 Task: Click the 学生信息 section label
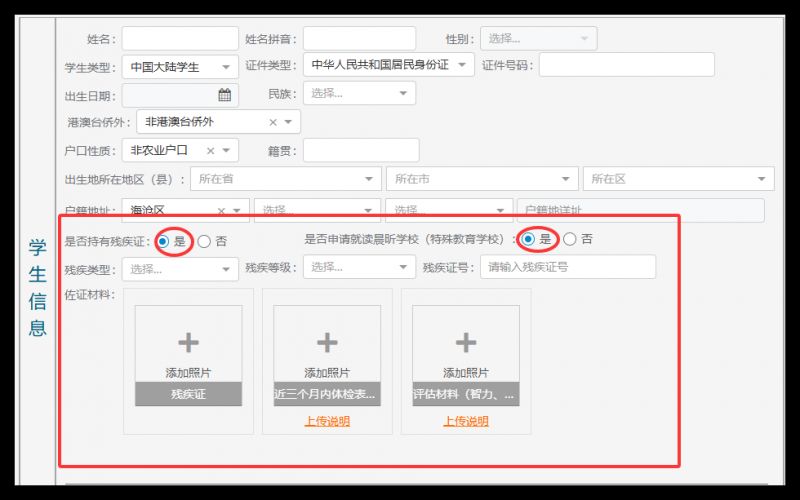(37, 287)
